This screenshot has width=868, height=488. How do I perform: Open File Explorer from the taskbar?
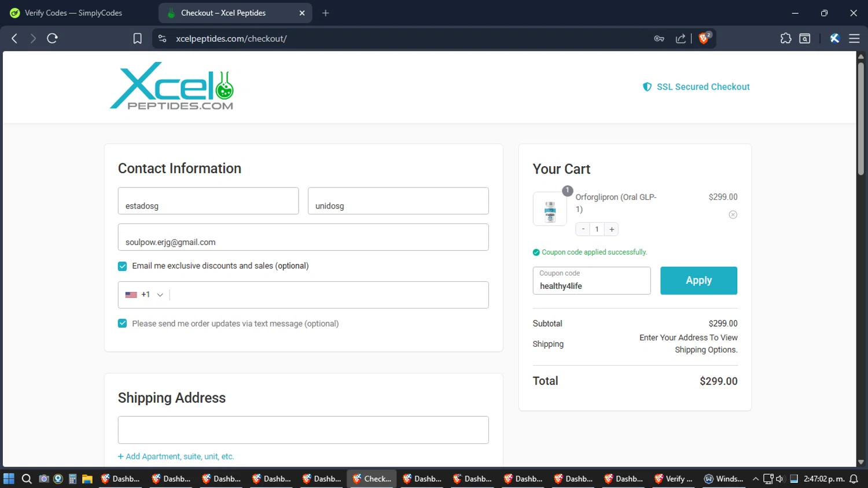click(87, 479)
